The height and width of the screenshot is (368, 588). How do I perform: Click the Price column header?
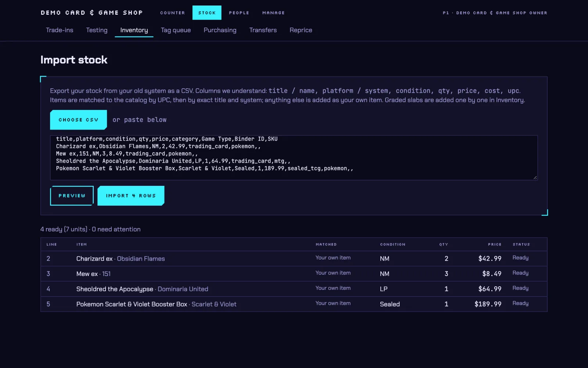coord(495,244)
